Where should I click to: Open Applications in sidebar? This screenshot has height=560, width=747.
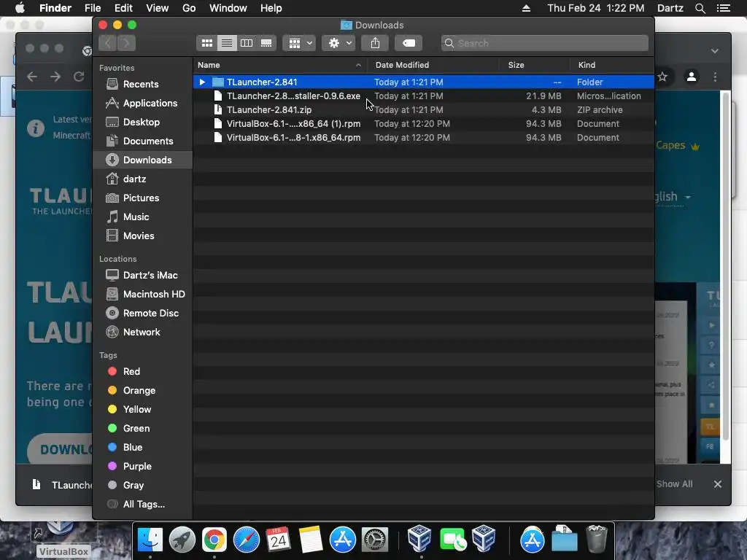pos(142,103)
